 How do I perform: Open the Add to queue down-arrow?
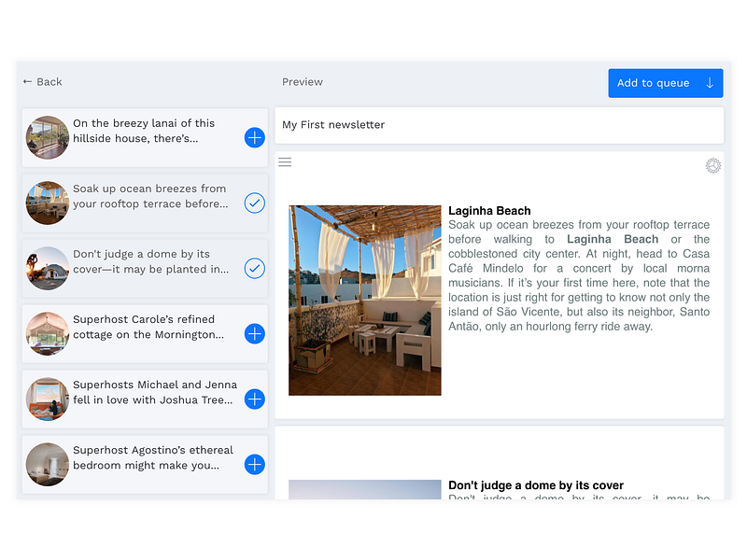[710, 83]
